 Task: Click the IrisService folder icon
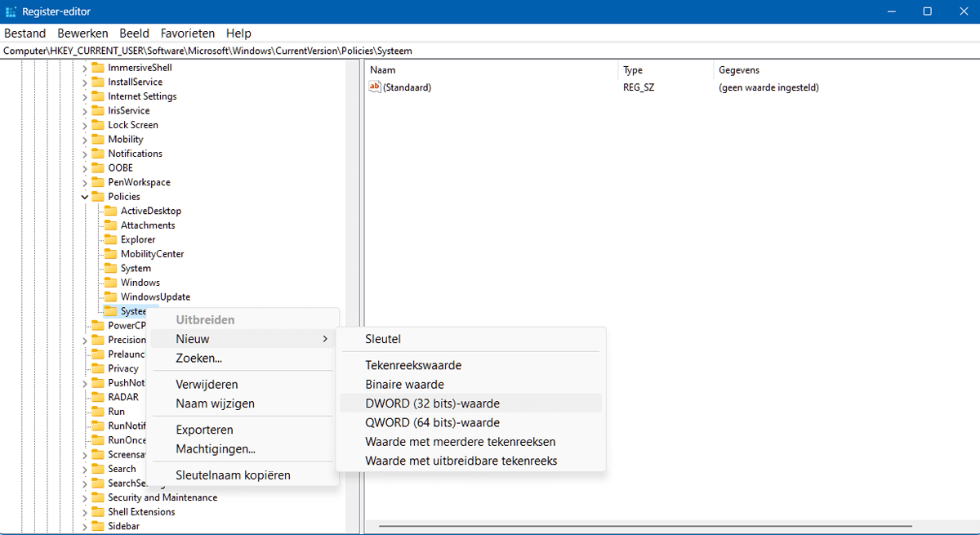coord(98,110)
